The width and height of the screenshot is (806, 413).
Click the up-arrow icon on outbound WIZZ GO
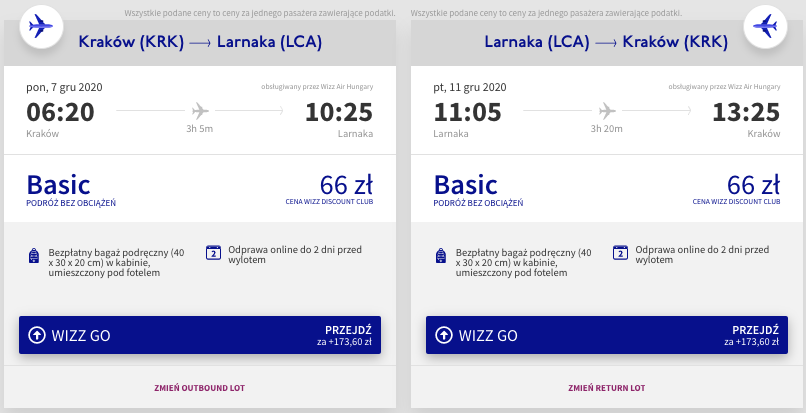36,335
